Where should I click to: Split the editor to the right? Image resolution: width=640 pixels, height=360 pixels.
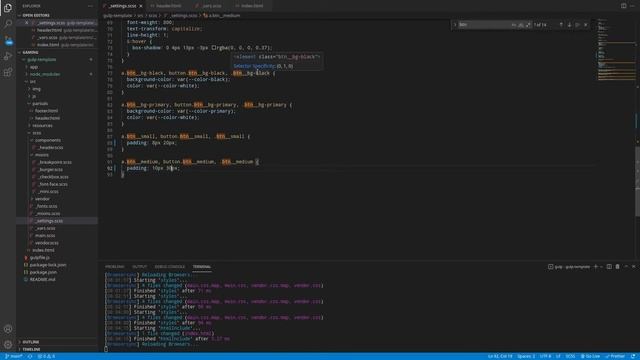coord(623,6)
